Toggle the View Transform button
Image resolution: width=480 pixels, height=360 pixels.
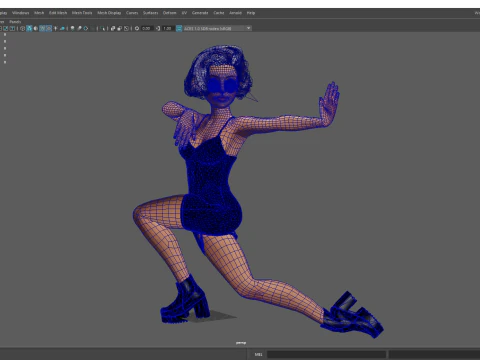click(x=179, y=28)
